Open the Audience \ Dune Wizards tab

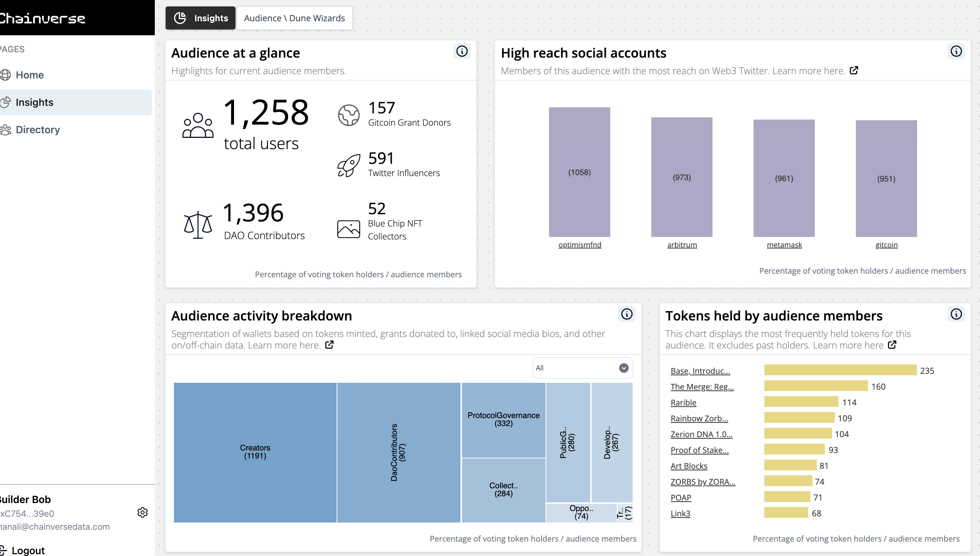click(295, 18)
